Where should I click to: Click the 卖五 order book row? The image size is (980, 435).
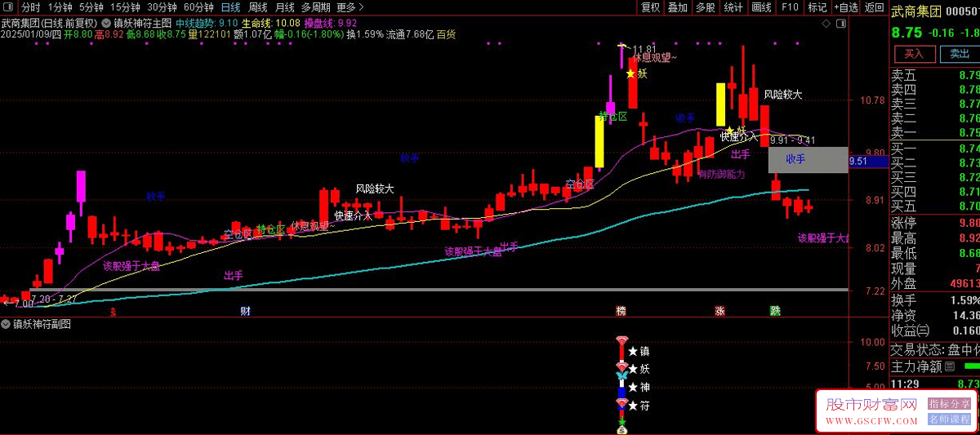935,76
